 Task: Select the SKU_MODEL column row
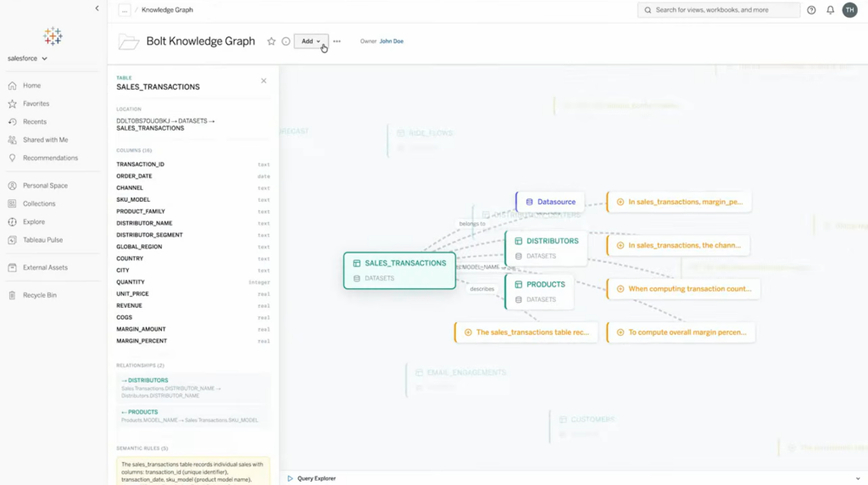coord(193,200)
